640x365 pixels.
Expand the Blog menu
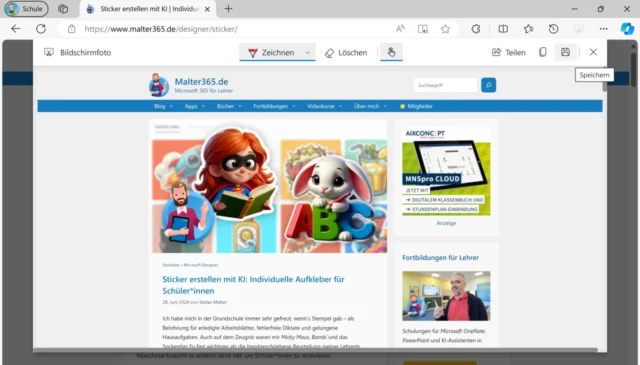coord(163,106)
